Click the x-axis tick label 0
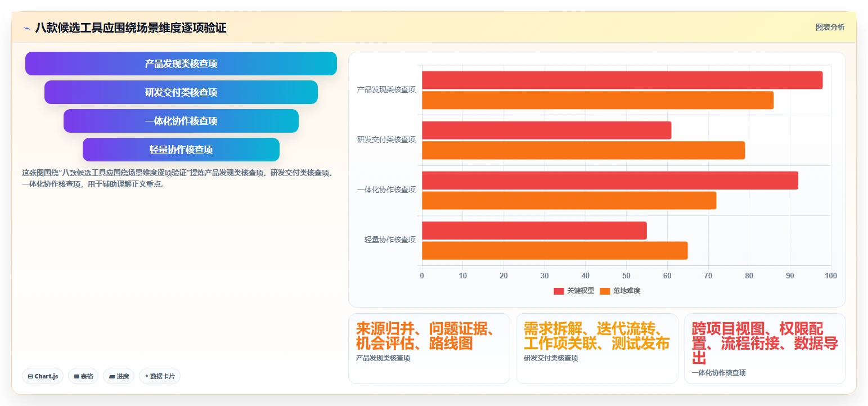Screen dimensions: 868x406 pos(422,276)
